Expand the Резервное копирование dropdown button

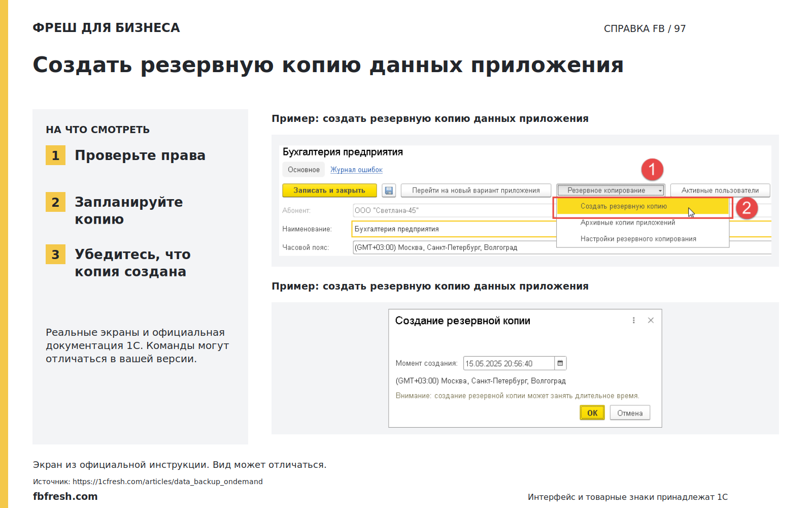pos(611,190)
